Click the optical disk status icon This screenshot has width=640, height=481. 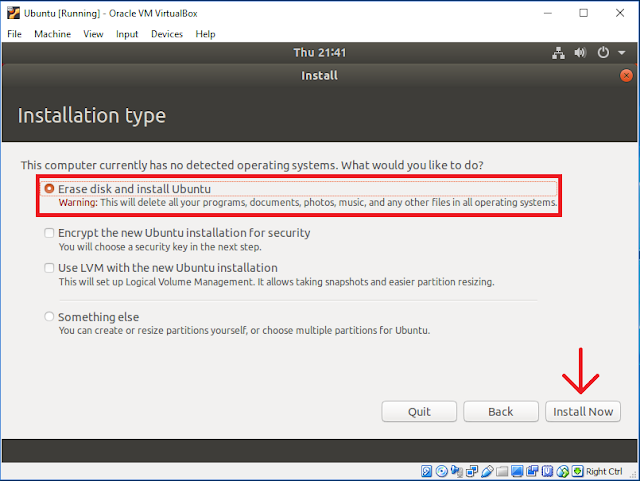pyautogui.click(x=442, y=471)
